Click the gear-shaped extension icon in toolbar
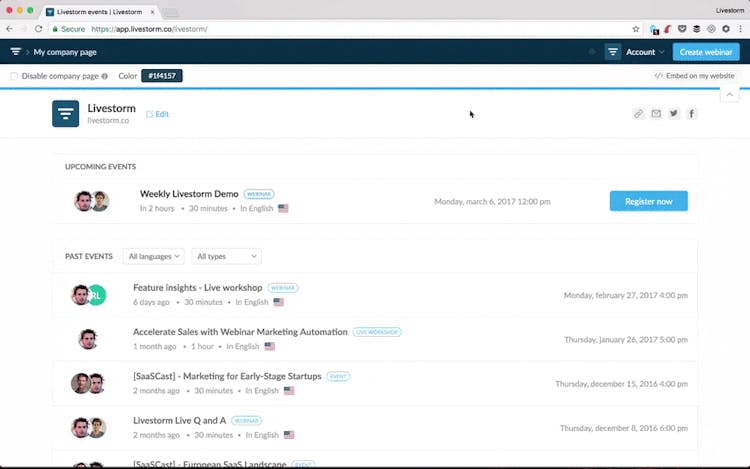The width and height of the screenshot is (750, 469). (726, 29)
